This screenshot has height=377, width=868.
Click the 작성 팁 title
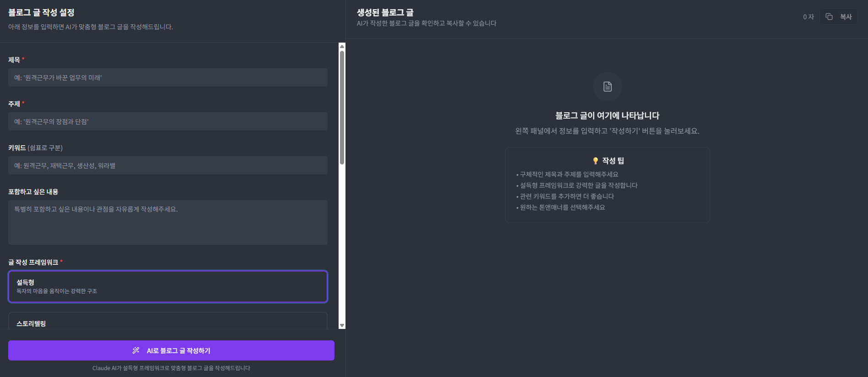pos(613,161)
